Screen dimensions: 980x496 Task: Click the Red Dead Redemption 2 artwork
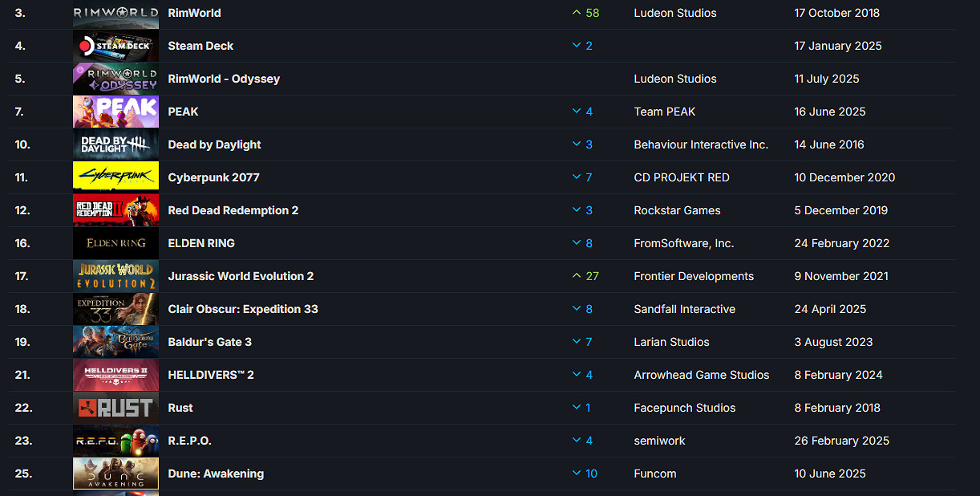pos(115,210)
